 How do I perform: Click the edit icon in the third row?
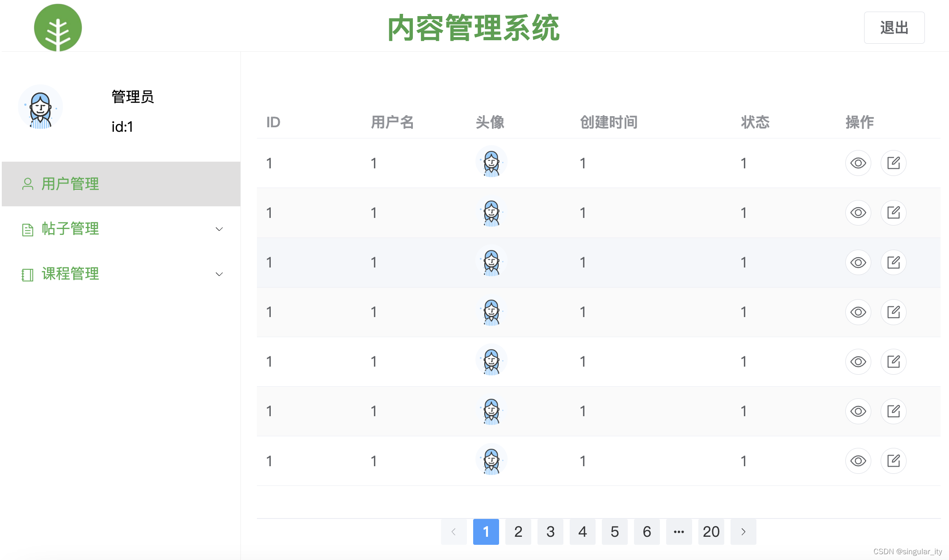[x=893, y=262]
